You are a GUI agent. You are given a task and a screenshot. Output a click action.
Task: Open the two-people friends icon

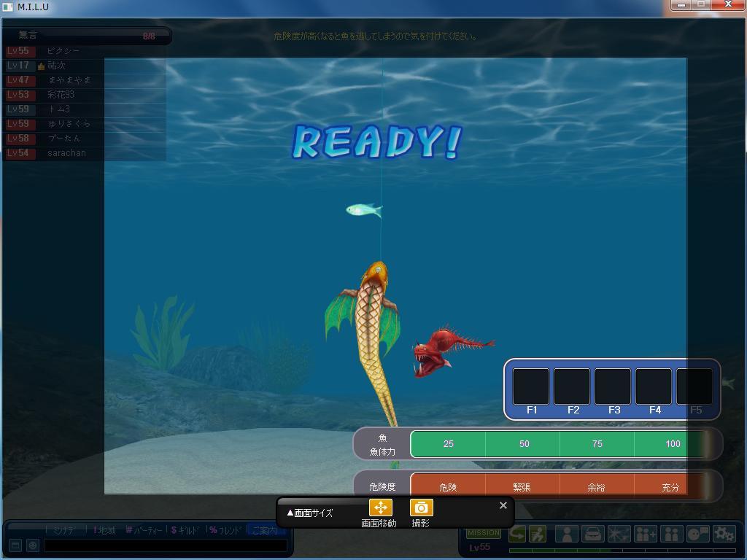pos(672,534)
